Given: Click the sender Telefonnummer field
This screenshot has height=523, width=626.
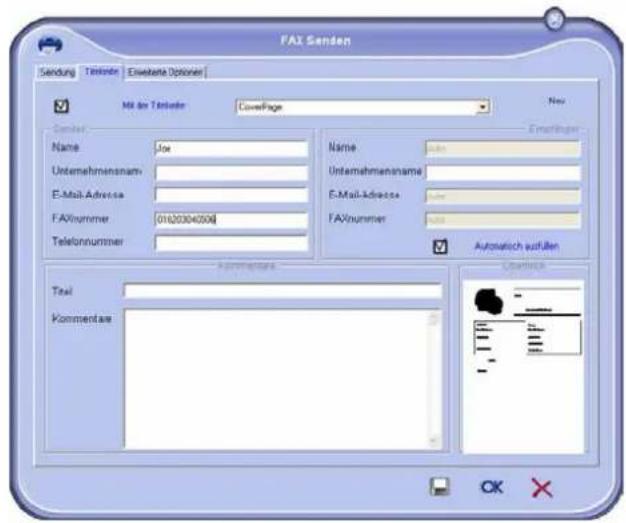Looking at the screenshot, I should 231,243.
